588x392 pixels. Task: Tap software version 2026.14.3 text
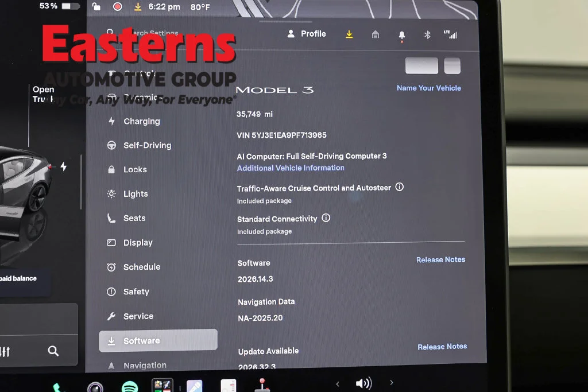click(256, 279)
